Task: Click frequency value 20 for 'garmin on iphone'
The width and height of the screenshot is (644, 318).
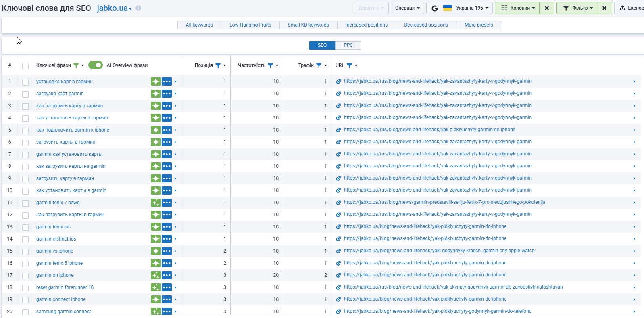Action: click(x=276, y=275)
